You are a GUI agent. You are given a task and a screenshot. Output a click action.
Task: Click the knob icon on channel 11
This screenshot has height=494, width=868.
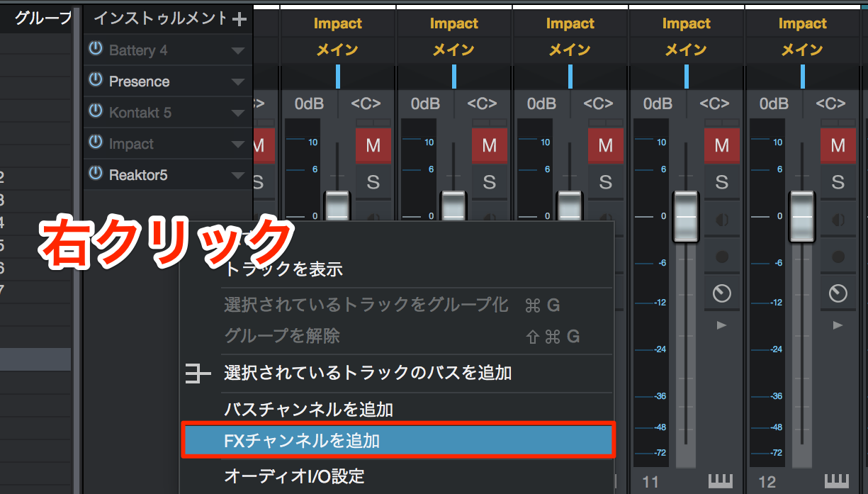721,293
